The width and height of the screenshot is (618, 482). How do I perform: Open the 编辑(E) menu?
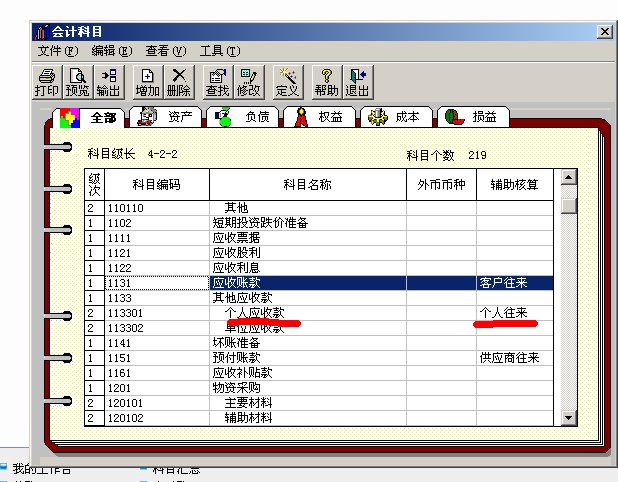(112, 51)
